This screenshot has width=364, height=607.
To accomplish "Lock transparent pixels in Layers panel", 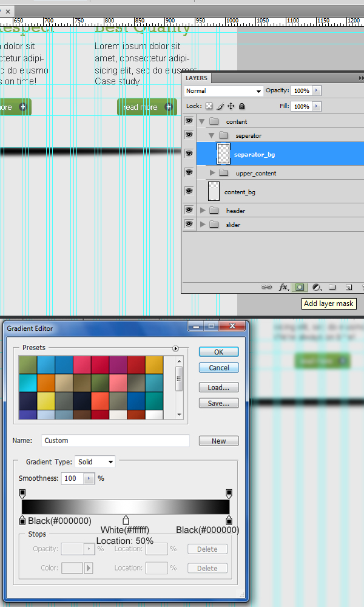I will (209, 106).
